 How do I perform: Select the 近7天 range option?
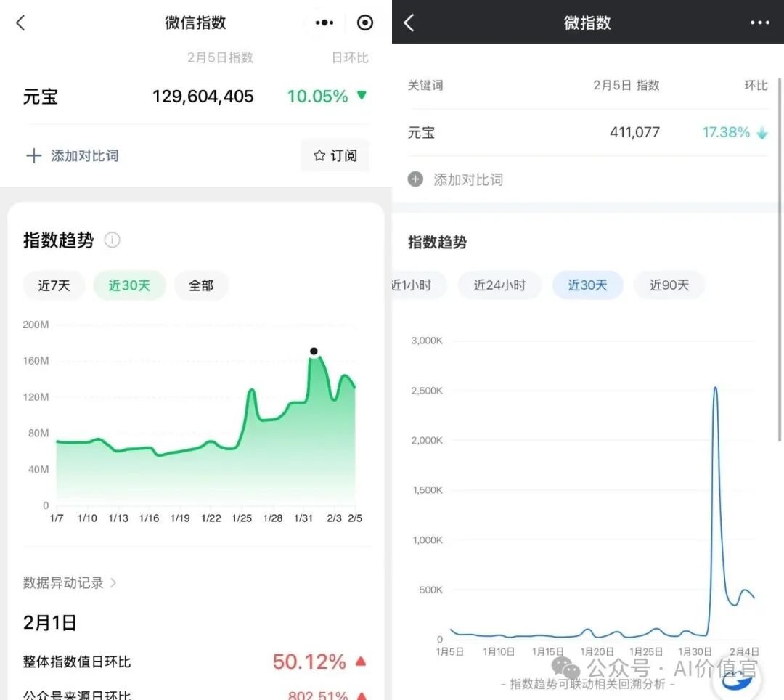[x=54, y=285]
